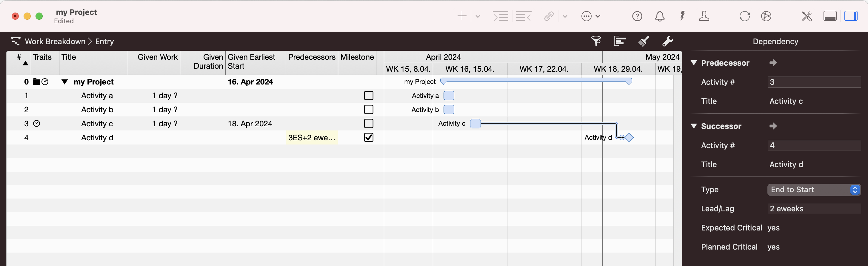The image size is (868, 266).
Task: Sort by the # column header
Action: coord(19,63)
